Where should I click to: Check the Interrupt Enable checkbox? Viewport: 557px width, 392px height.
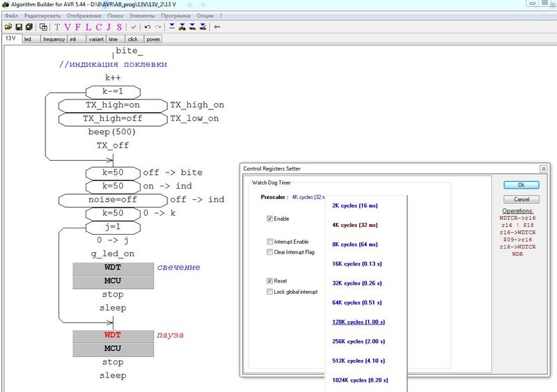click(x=269, y=242)
